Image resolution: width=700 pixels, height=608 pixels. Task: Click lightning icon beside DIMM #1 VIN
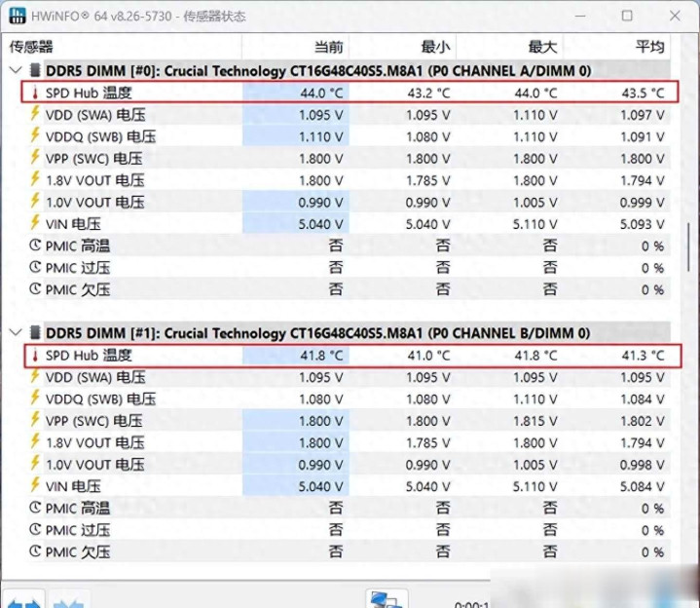pos(35,485)
